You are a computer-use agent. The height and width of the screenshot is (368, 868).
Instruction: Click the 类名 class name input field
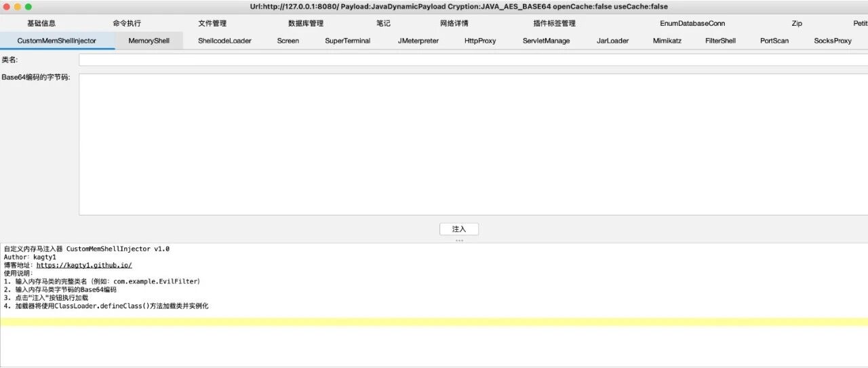pos(473,60)
